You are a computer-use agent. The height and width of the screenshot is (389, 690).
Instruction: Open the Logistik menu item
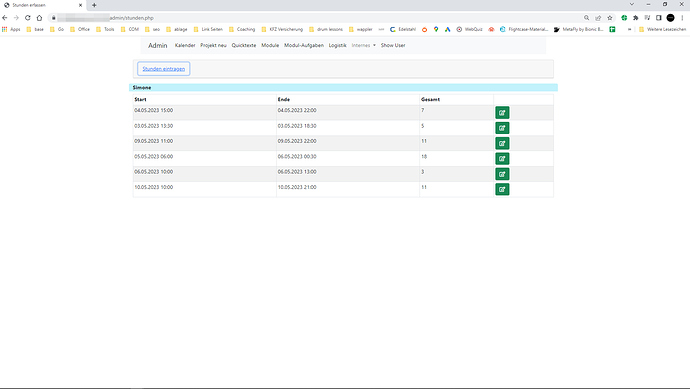(x=338, y=45)
